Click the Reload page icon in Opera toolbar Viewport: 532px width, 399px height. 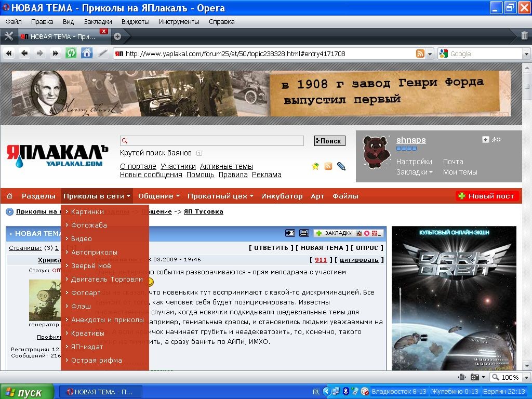point(71,53)
